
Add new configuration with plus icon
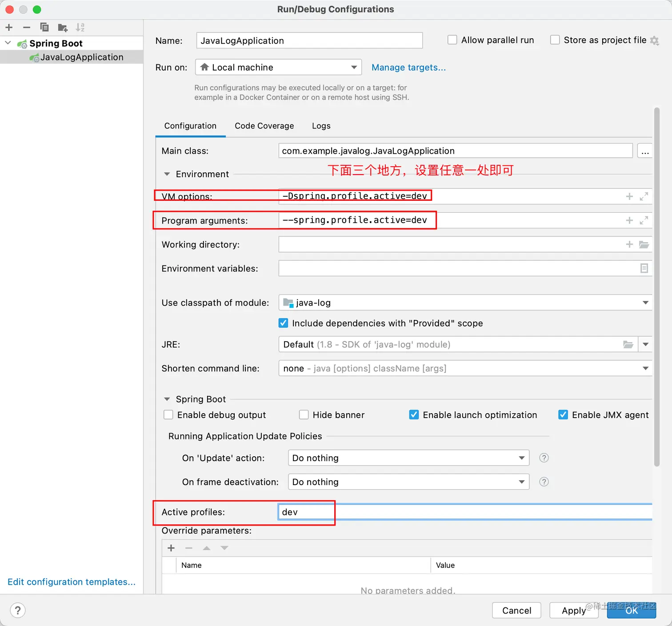point(9,28)
